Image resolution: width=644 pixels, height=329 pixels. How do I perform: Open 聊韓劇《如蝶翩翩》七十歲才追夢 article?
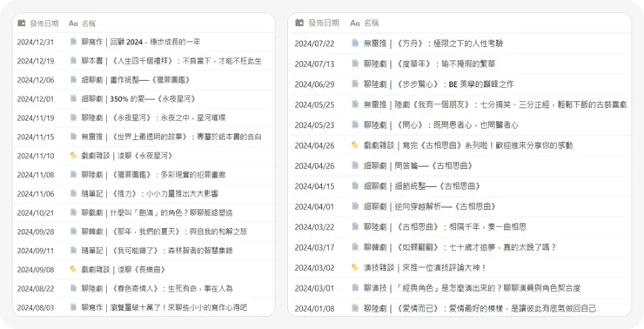click(460, 247)
